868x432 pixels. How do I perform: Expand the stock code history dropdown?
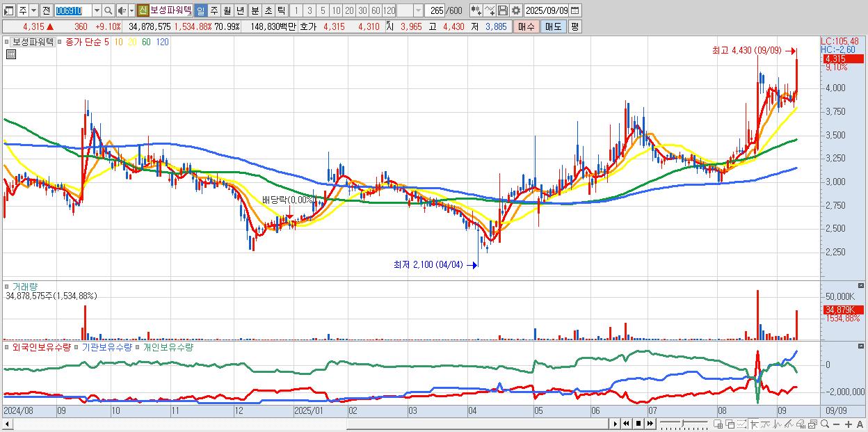(x=97, y=10)
